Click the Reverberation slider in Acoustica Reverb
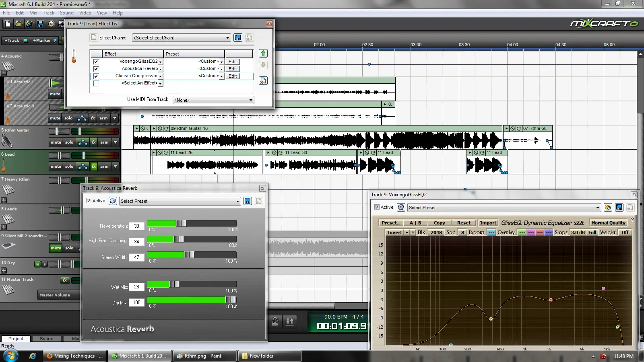This screenshot has width=644, height=362. pos(192,223)
